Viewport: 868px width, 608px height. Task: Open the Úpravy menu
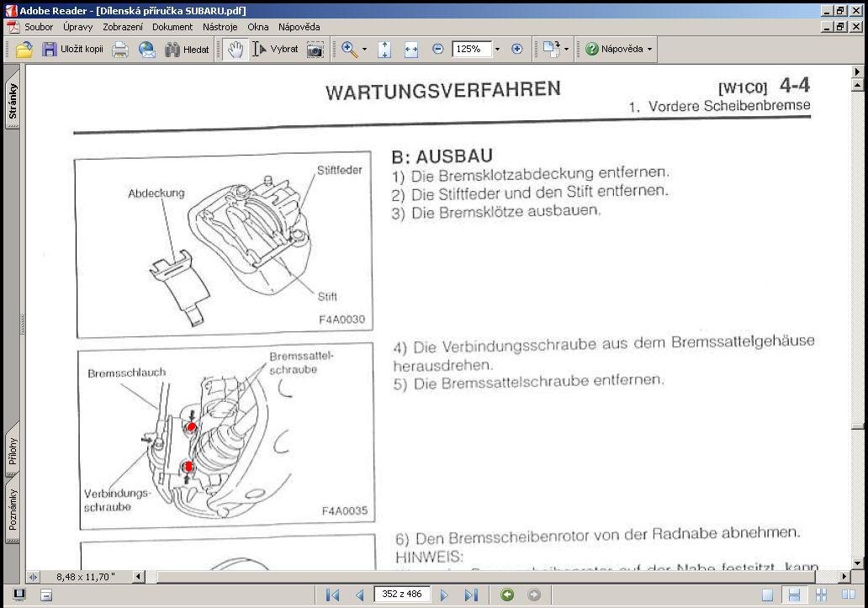pos(77,27)
